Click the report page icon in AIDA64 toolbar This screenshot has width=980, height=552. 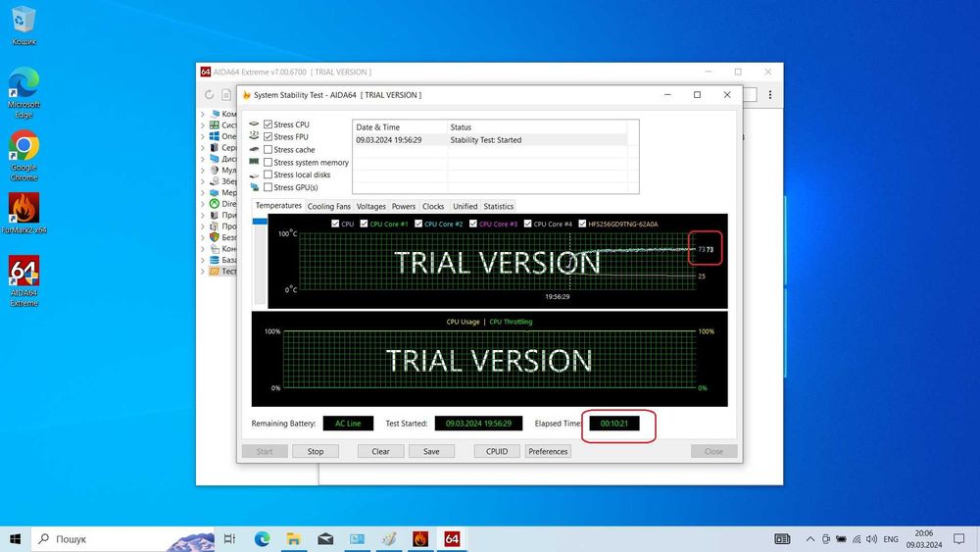(226, 95)
